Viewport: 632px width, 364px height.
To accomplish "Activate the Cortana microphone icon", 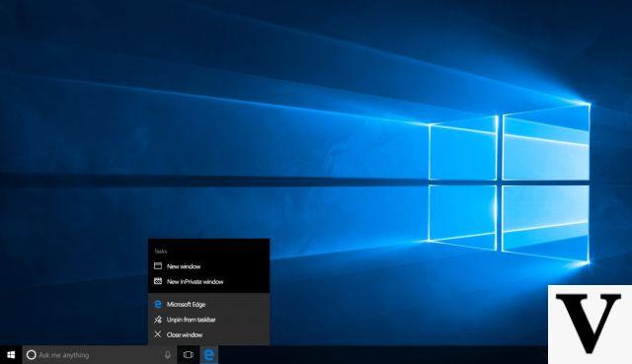I will click(167, 355).
